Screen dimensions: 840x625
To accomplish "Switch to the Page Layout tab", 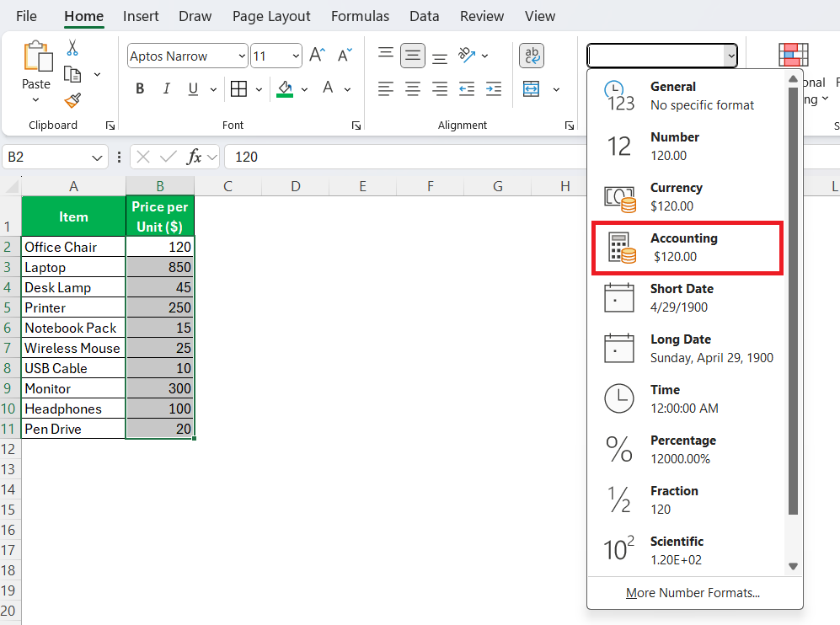I will point(271,17).
